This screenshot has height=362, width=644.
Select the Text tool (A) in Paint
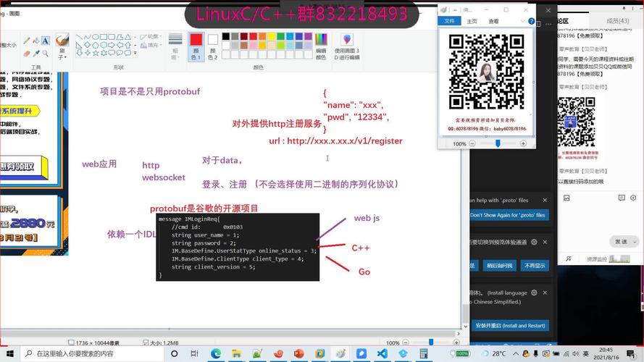[x=45, y=41]
